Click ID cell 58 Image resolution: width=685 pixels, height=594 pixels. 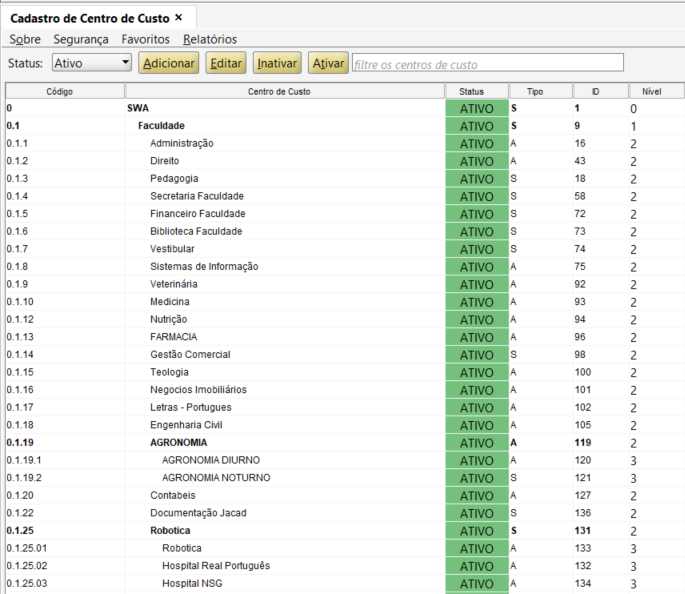point(601,196)
